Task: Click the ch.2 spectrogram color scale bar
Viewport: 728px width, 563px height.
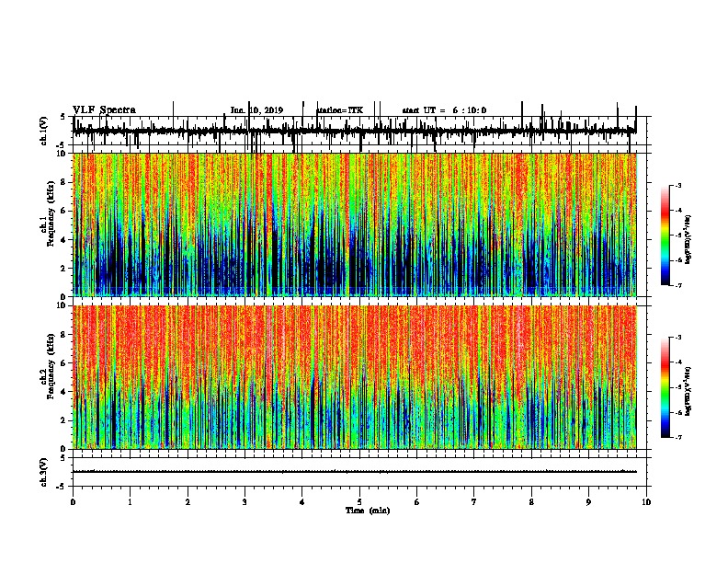Action: pos(665,387)
